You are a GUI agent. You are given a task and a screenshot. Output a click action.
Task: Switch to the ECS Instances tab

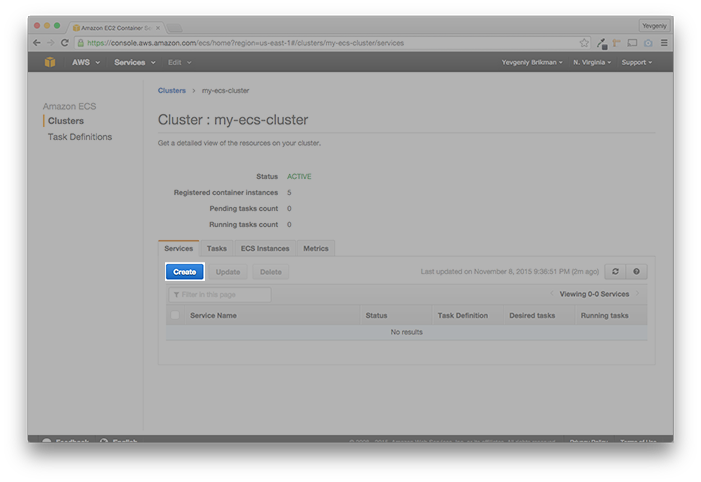click(265, 248)
